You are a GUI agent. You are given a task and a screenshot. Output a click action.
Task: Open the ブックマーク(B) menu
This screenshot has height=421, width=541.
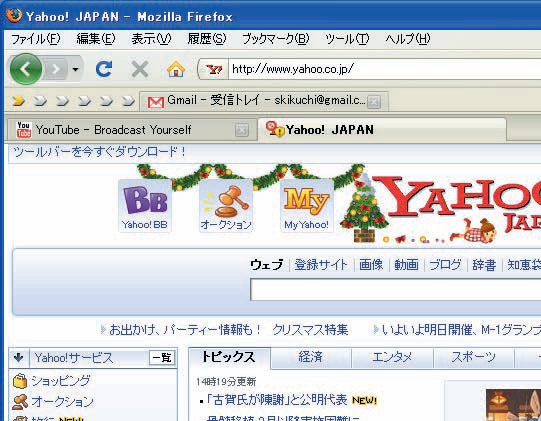(275, 39)
